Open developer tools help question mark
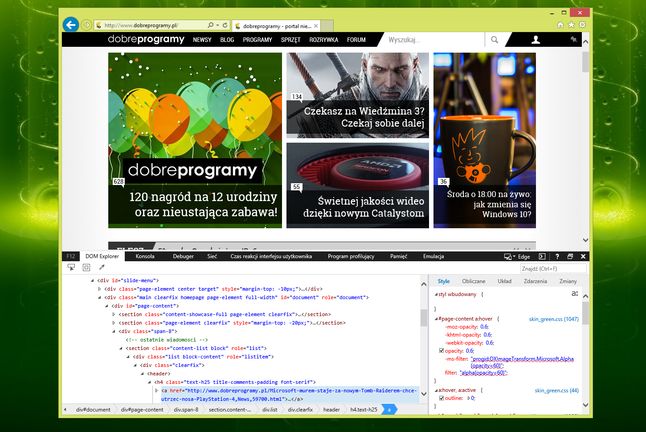 (x=557, y=256)
